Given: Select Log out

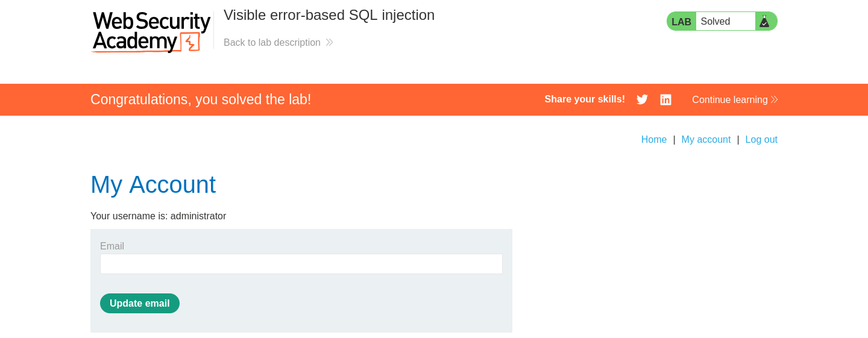Looking at the screenshot, I should (x=761, y=139).
